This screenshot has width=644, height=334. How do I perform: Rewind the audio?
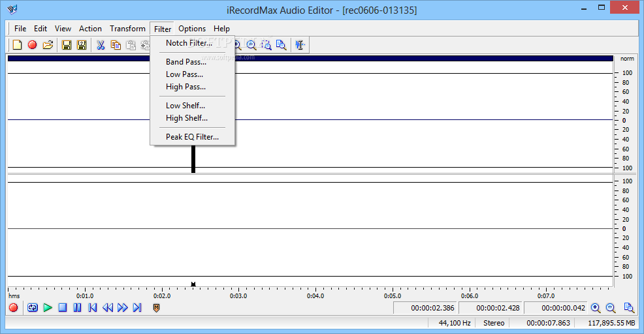tap(108, 307)
